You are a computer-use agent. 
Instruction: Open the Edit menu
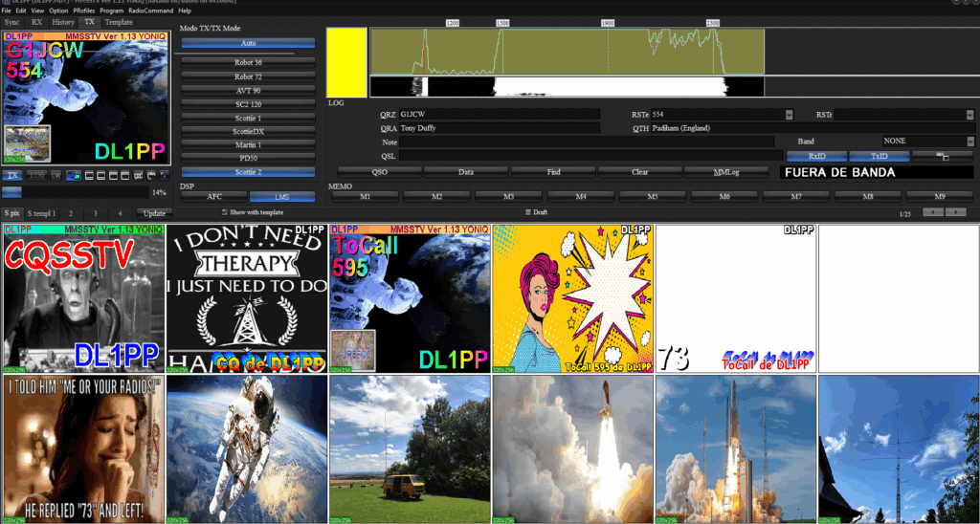21,11
